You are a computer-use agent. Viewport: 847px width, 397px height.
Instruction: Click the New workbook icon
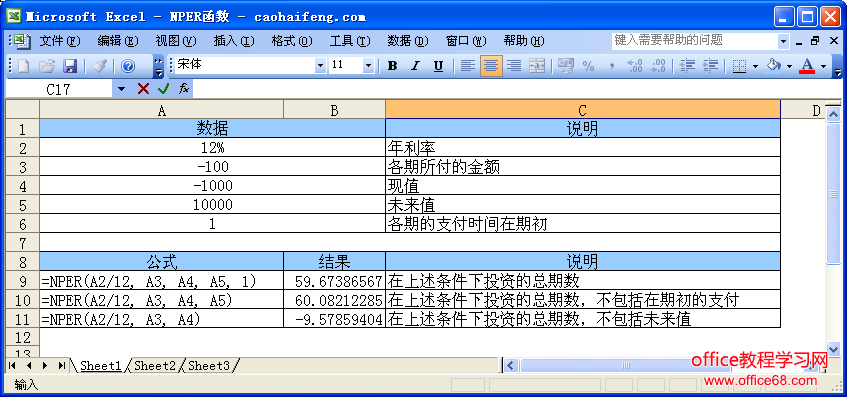point(24,66)
